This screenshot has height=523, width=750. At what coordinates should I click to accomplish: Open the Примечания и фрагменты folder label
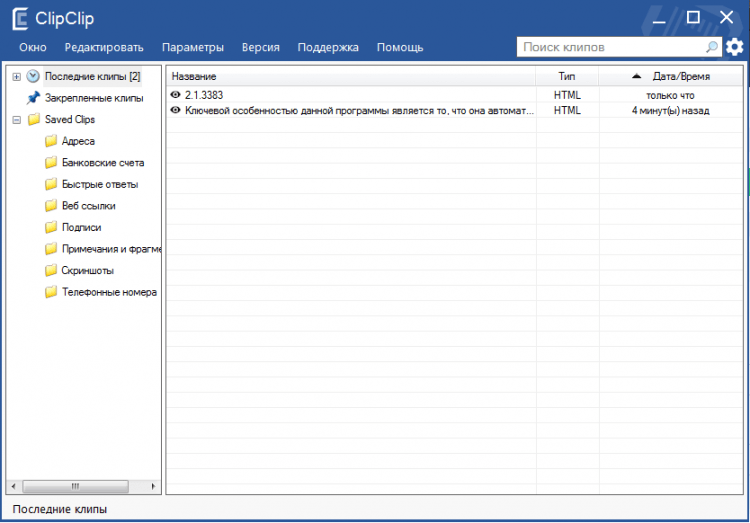[111, 248]
